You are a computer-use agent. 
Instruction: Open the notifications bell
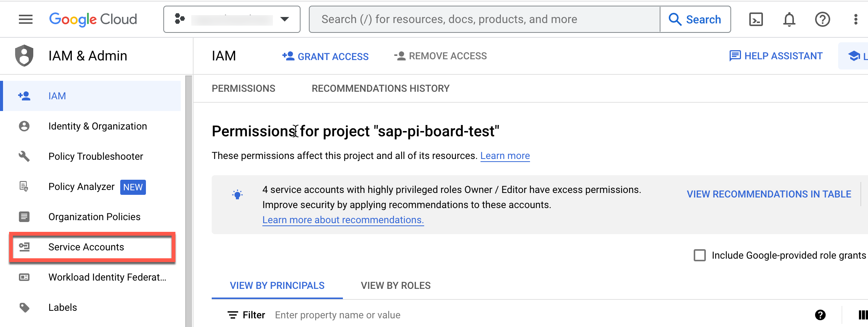pos(789,19)
